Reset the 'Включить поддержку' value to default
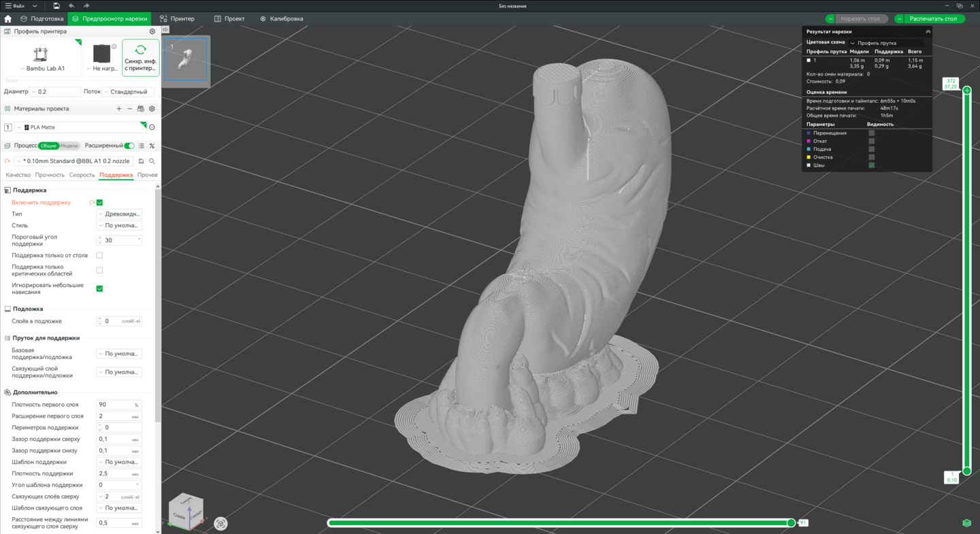980x534 pixels. [x=92, y=203]
